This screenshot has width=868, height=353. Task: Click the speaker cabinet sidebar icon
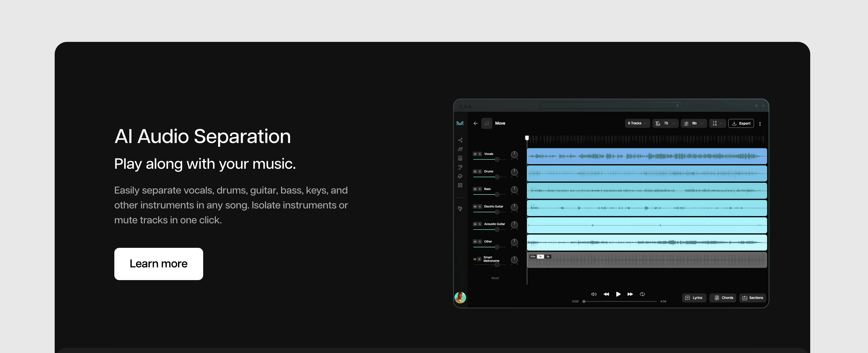[460, 158]
